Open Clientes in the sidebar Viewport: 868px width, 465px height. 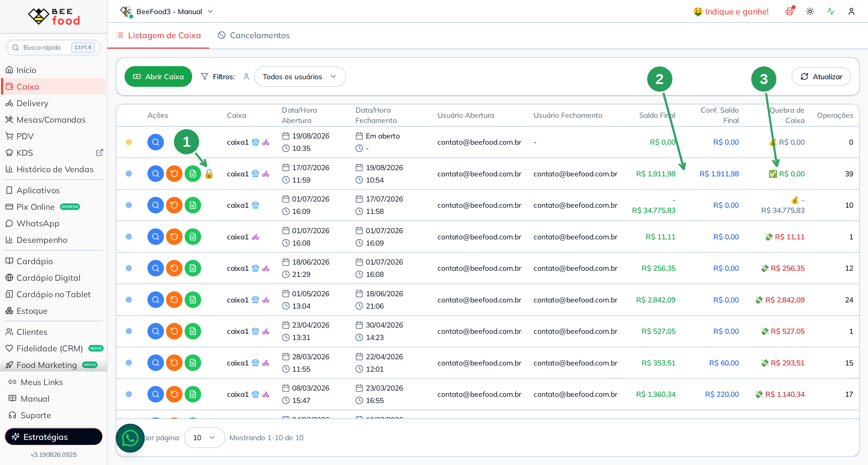click(x=53, y=332)
